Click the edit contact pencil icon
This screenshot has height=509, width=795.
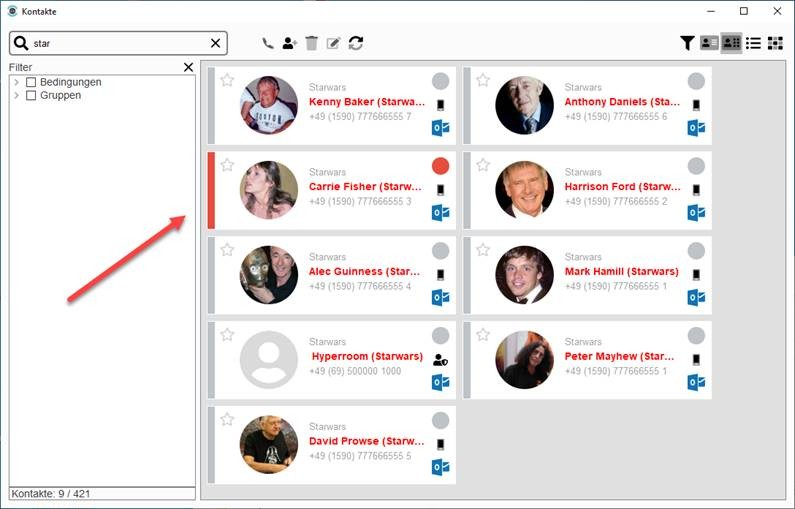[333, 44]
